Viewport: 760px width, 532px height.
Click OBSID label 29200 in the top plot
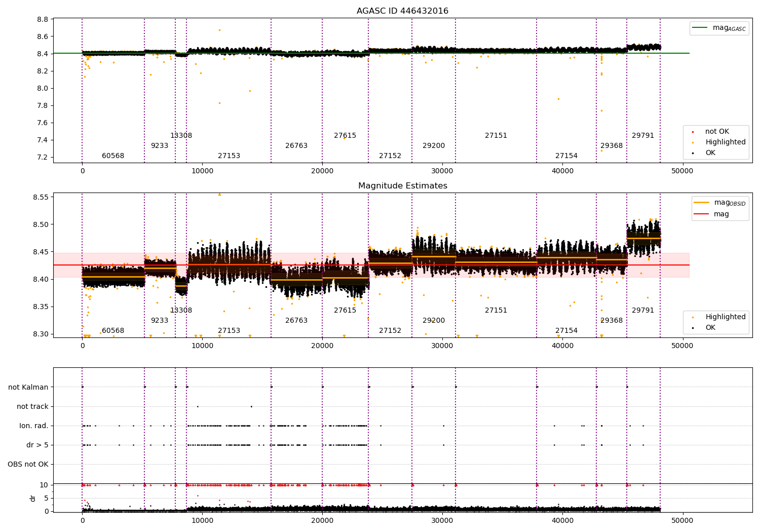pos(434,146)
